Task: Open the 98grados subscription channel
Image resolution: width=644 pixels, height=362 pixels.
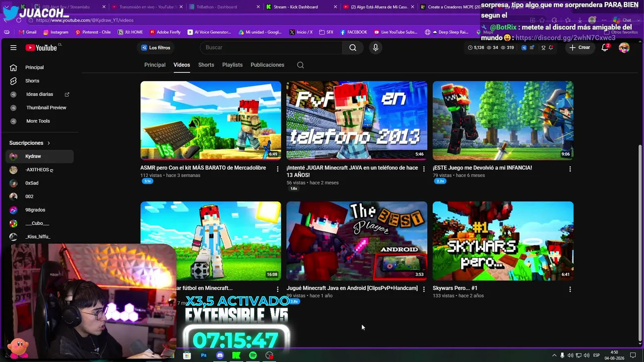Action: pos(40,210)
